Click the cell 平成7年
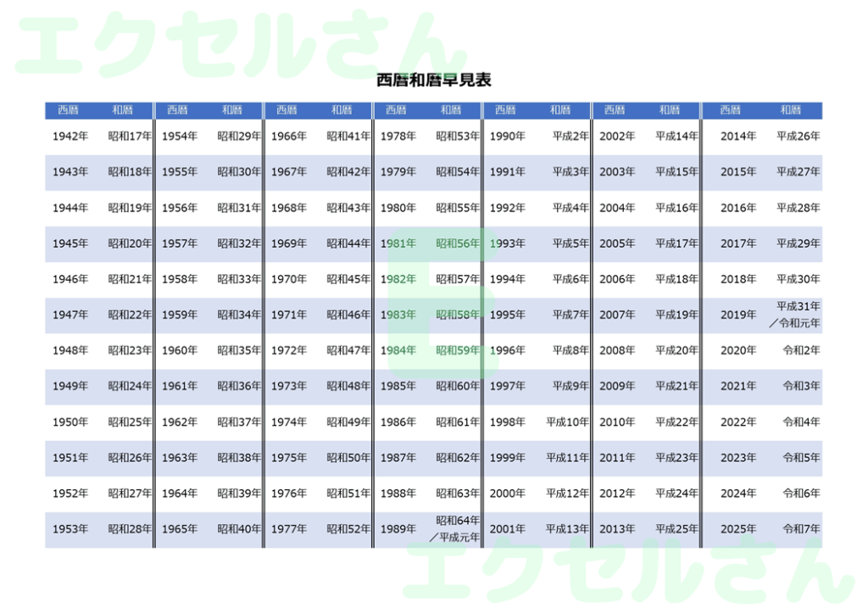The height and width of the screenshot is (614, 868). coord(570,315)
